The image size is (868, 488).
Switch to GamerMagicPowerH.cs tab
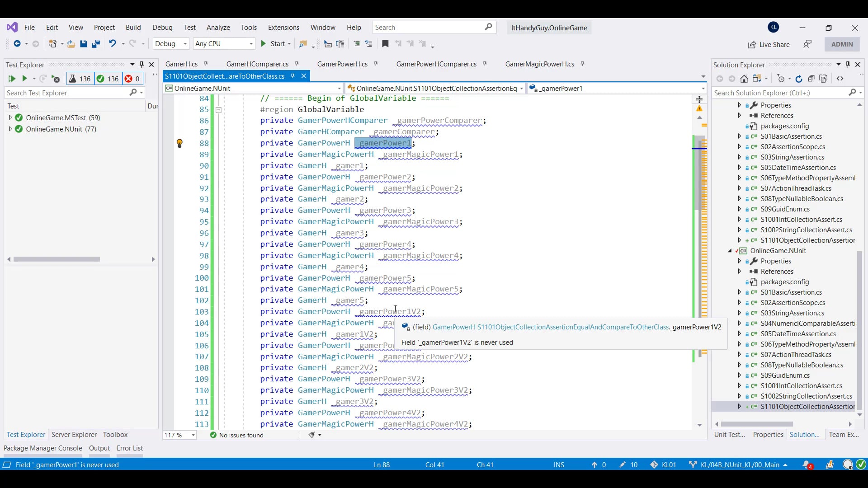point(539,64)
